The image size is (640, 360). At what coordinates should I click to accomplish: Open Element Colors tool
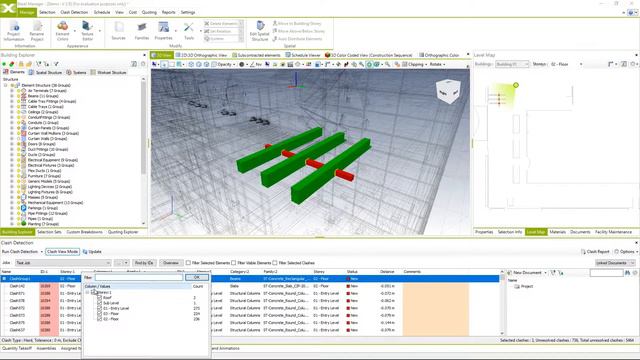point(62,31)
